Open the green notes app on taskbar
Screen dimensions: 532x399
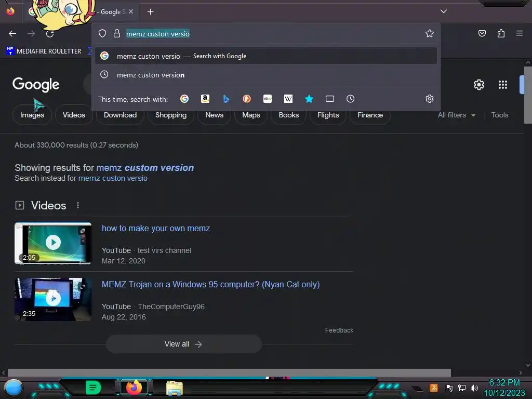tap(93, 388)
